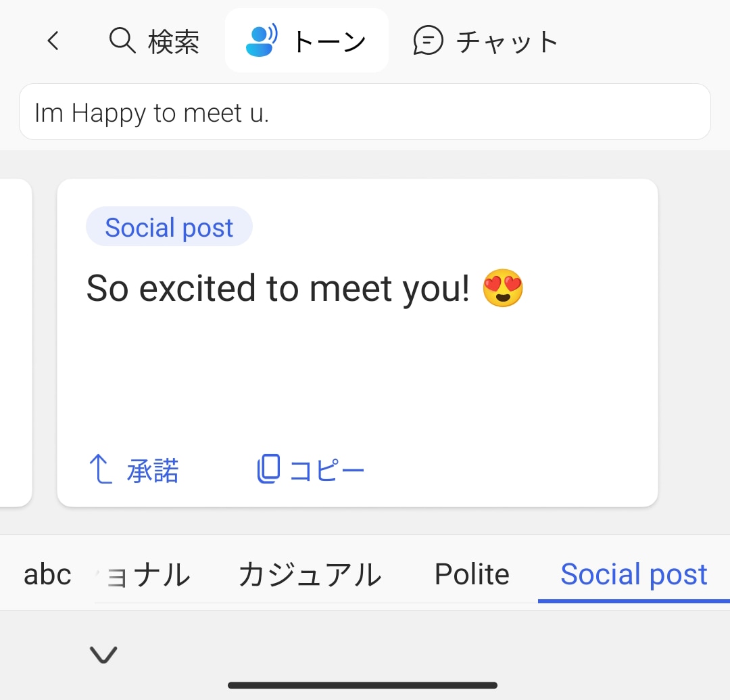
Task: Tap the copy pages icon
Action: 268,469
